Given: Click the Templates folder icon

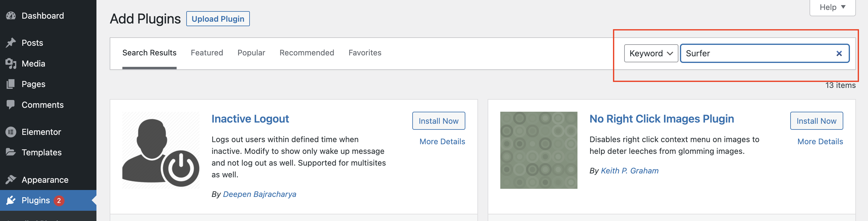Looking at the screenshot, I should pos(11,152).
